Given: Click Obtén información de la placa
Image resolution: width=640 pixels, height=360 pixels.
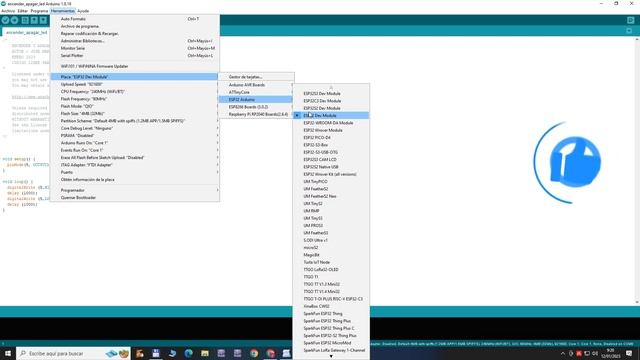Looking at the screenshot, I should click(x=135, y=180).
